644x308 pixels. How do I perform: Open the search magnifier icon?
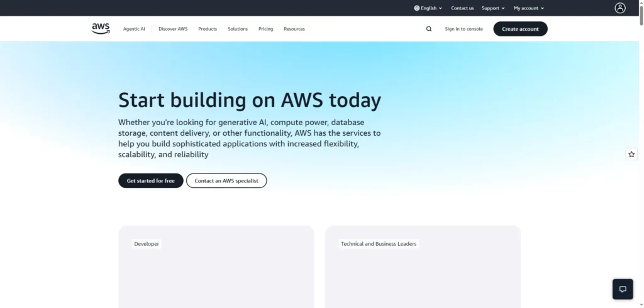(429, 29)
